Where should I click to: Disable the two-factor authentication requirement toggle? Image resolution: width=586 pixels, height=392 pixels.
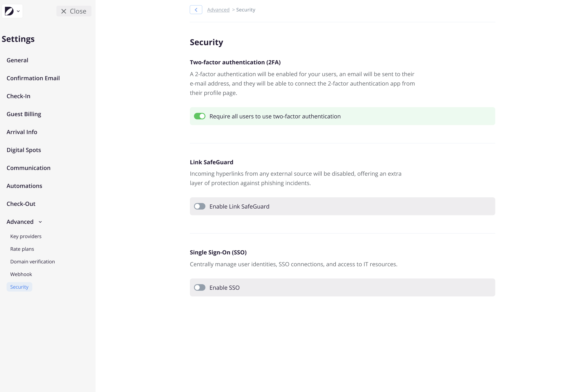point(200,116)
